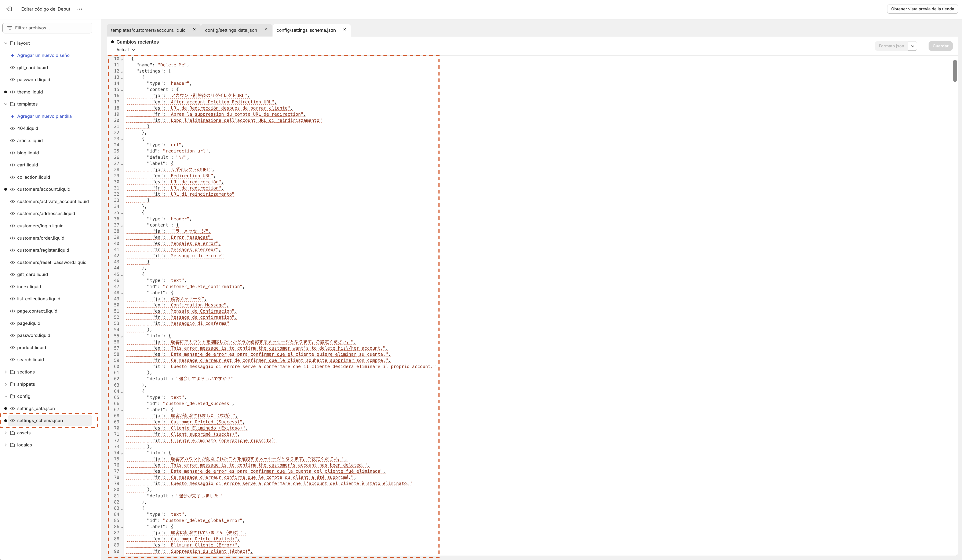Click code icon beside blog.liquid
The image size is (962, 560).
[13, 153]
